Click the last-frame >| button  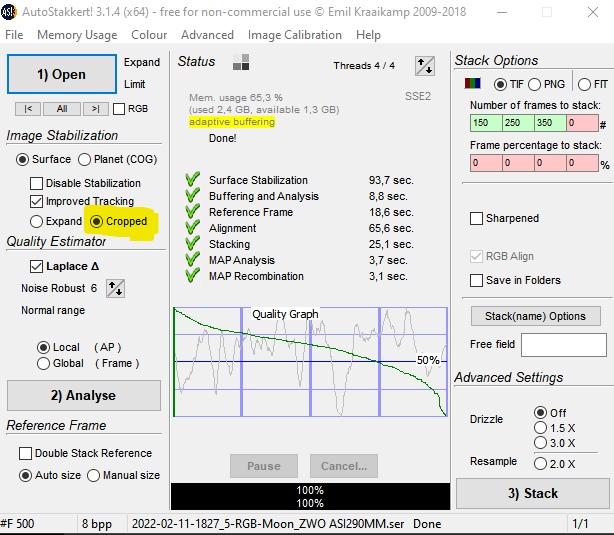click(x=96, y=109)
